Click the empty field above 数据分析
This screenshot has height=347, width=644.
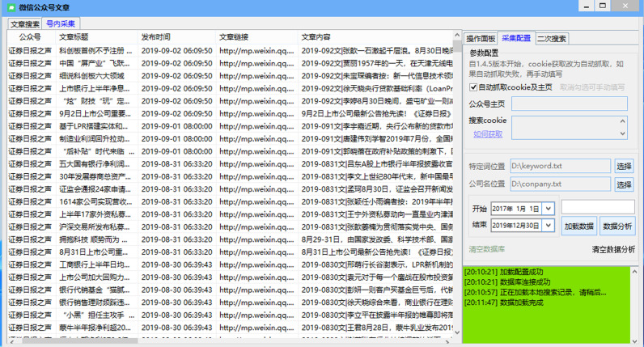point(598,207)
